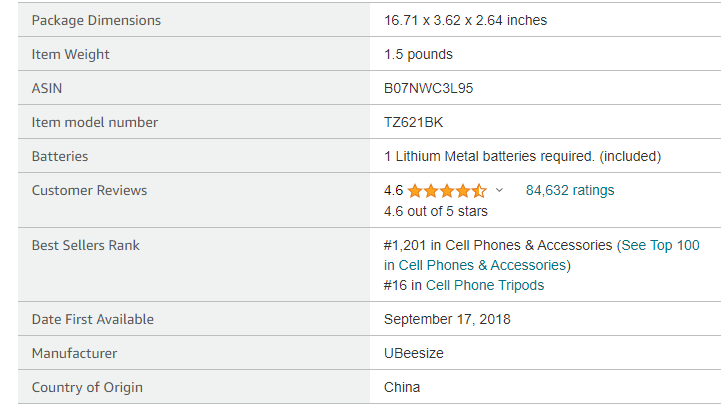
Task: Open the 84,632 ratings link
Action: pos(570,190)
